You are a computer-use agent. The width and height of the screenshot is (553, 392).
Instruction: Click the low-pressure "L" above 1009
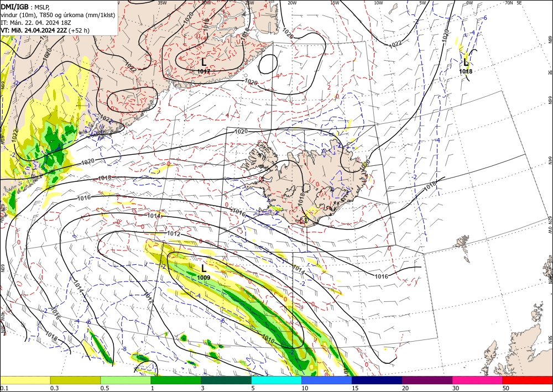(x=204, y=269)
